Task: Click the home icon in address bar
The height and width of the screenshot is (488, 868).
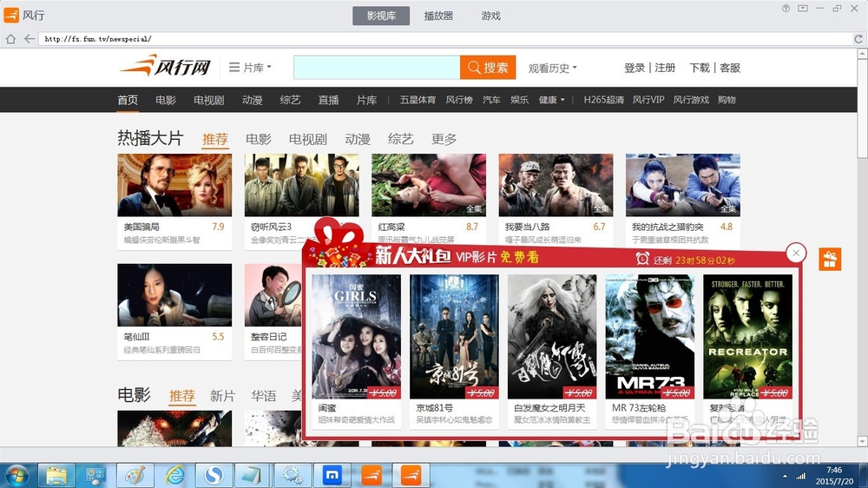Action: coord(10,39)
